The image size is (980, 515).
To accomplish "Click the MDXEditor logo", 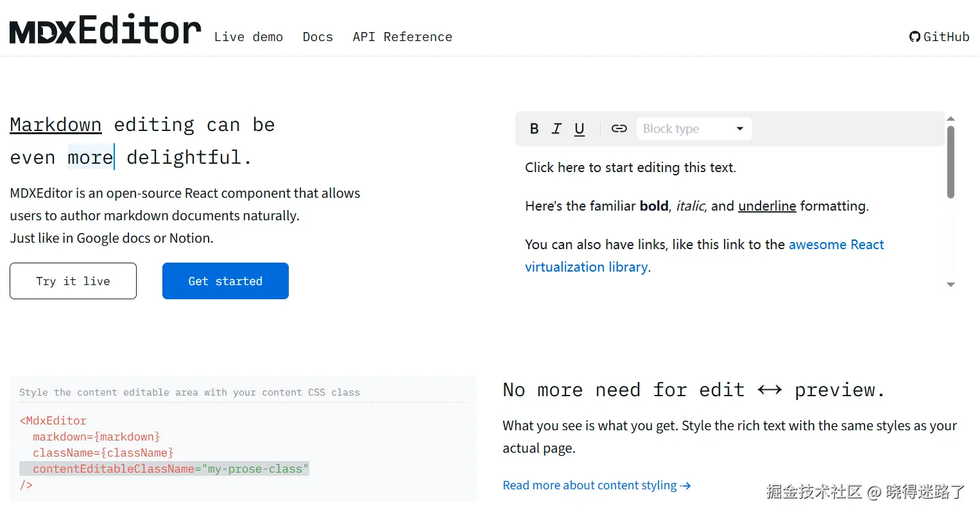I will click(x=105, y=30).
